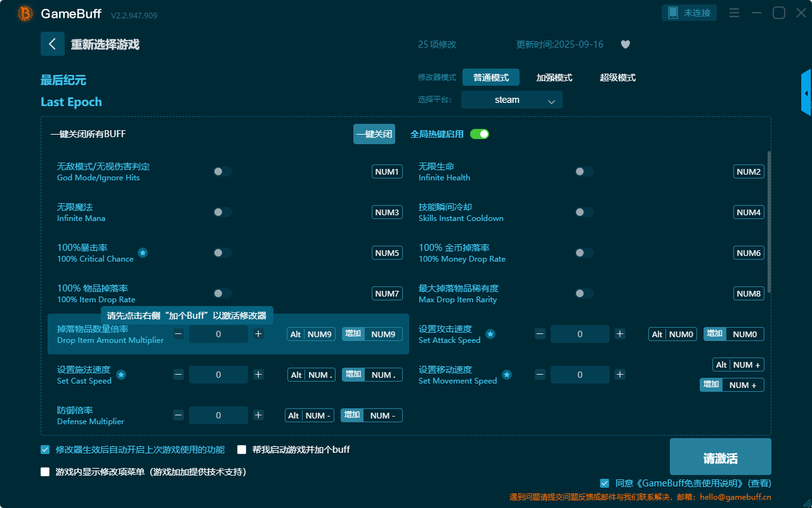Click Last Epoch game title text
Image resolution: width=812 pixels, height=508 pixels.
tap(71, 102)
